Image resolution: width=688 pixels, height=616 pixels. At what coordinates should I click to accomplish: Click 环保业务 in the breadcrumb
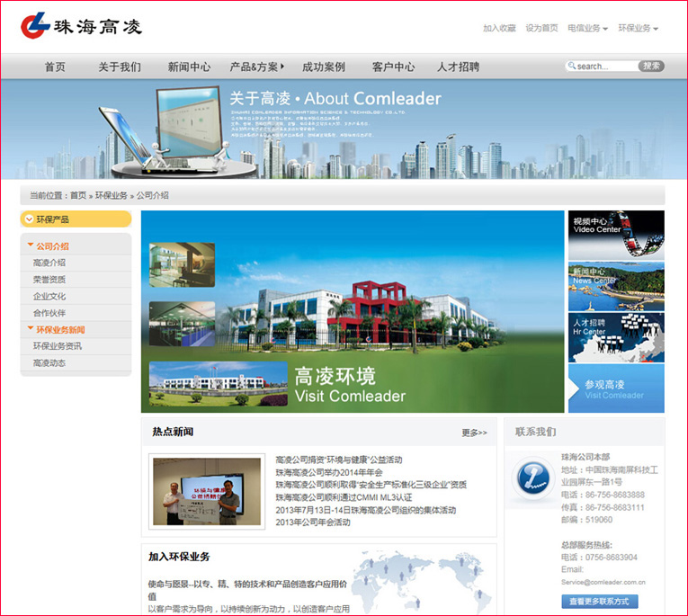coord(112,195)
